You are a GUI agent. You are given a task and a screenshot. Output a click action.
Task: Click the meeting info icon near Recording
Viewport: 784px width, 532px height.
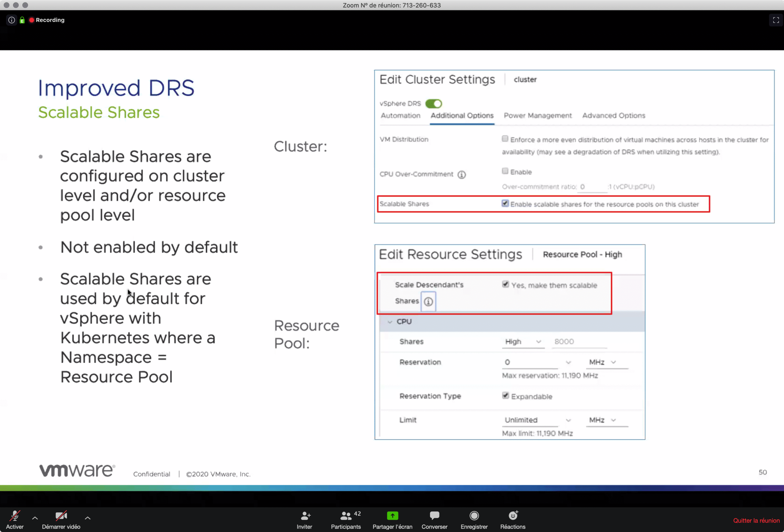[11, 20]
